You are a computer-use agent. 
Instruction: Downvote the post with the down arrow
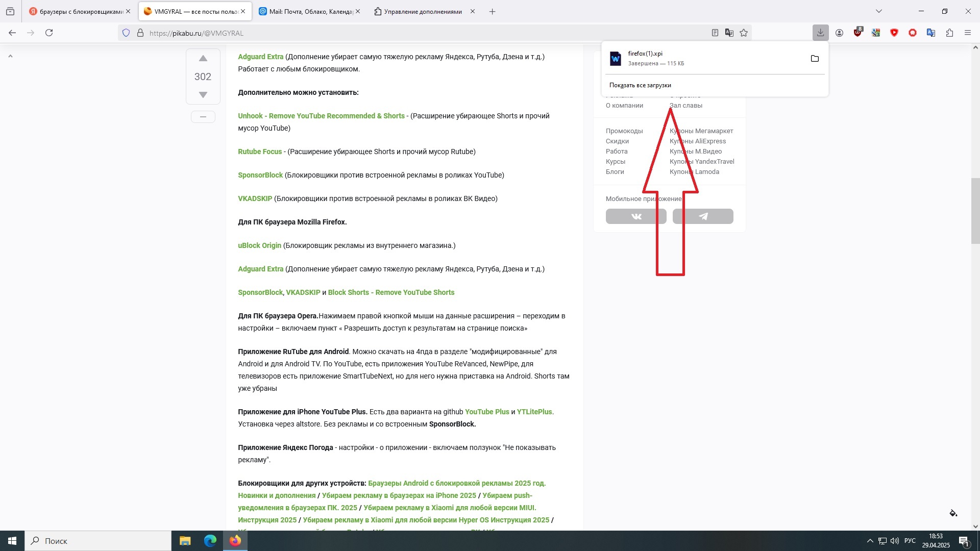203,95
